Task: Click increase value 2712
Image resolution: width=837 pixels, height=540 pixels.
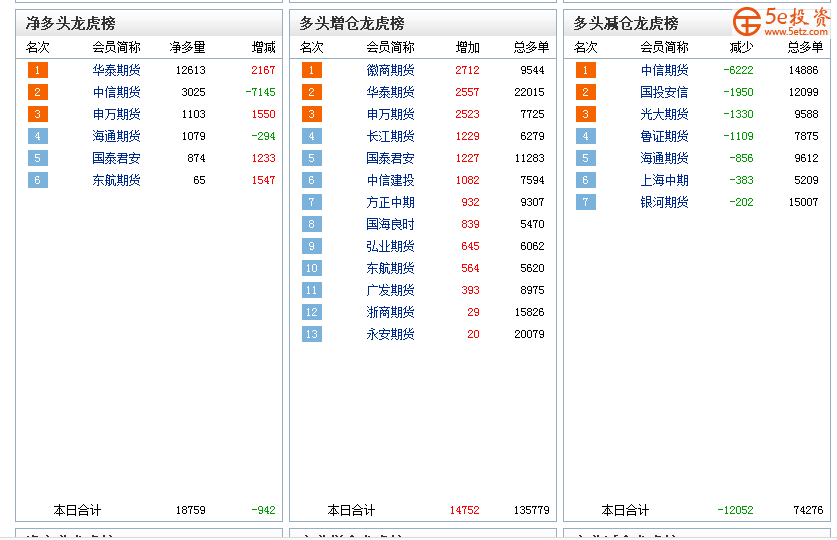Action: click(468, 70)
